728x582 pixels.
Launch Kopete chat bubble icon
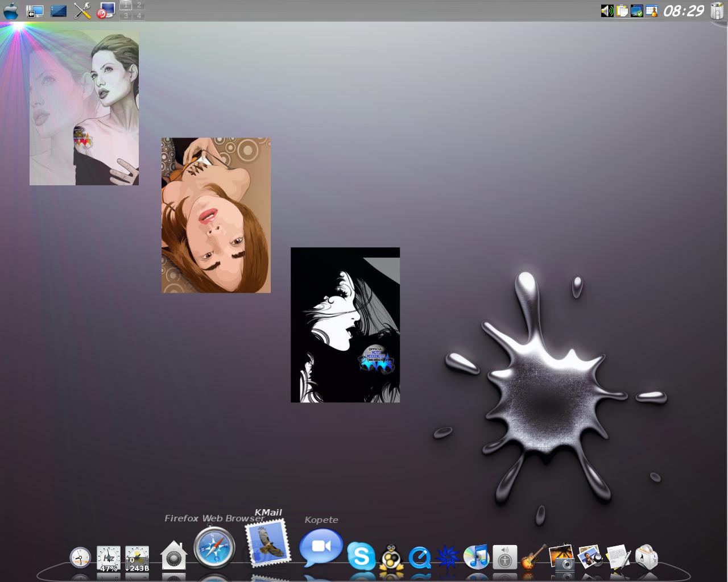point(321,547)
